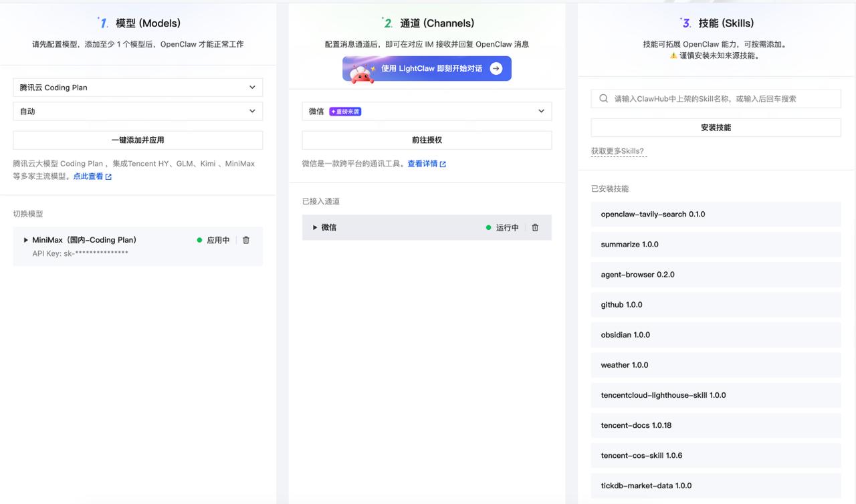This screenshot has height=504, width=856.
Task: Open the 腾讯云 Coding Plan provider dropdown
Action: pyautogui.click(x=138, y=87)
